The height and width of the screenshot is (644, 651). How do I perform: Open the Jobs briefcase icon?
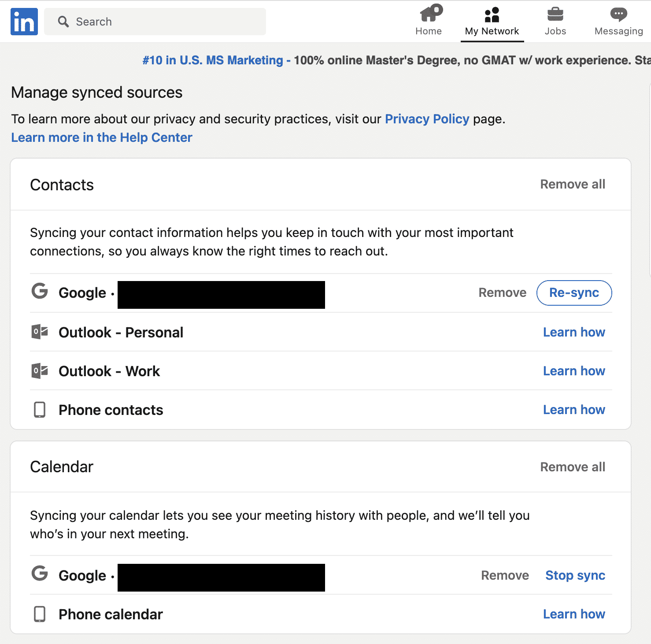(555, 15)
